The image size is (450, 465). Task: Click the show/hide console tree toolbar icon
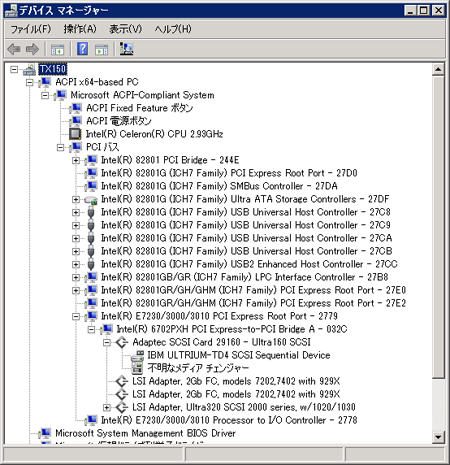click(x=57, y=50)
